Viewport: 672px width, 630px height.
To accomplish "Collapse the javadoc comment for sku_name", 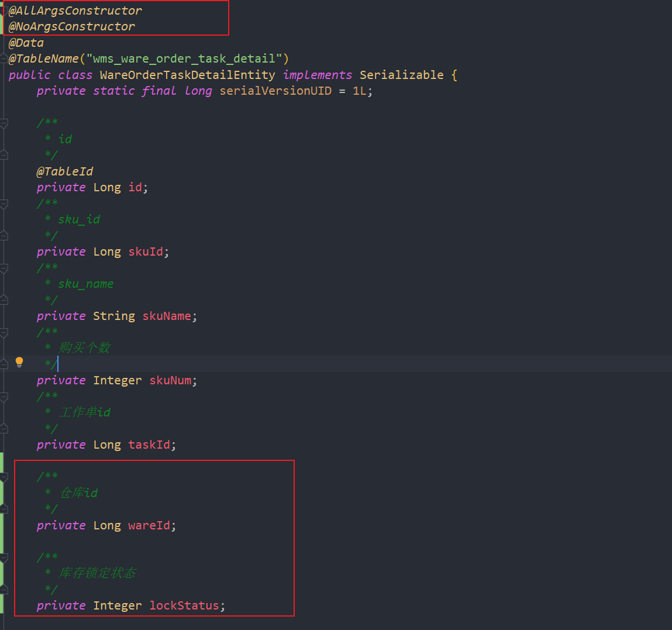I will pos(4,268).
